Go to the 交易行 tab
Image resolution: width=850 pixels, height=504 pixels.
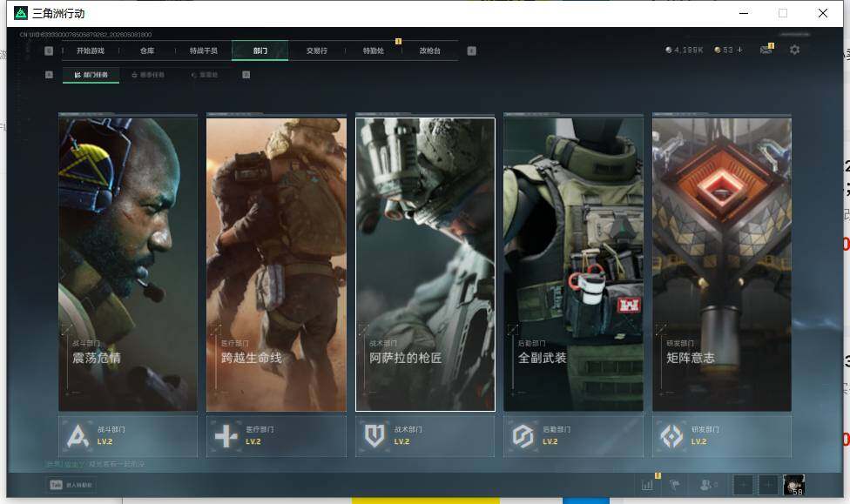(317, 51)
